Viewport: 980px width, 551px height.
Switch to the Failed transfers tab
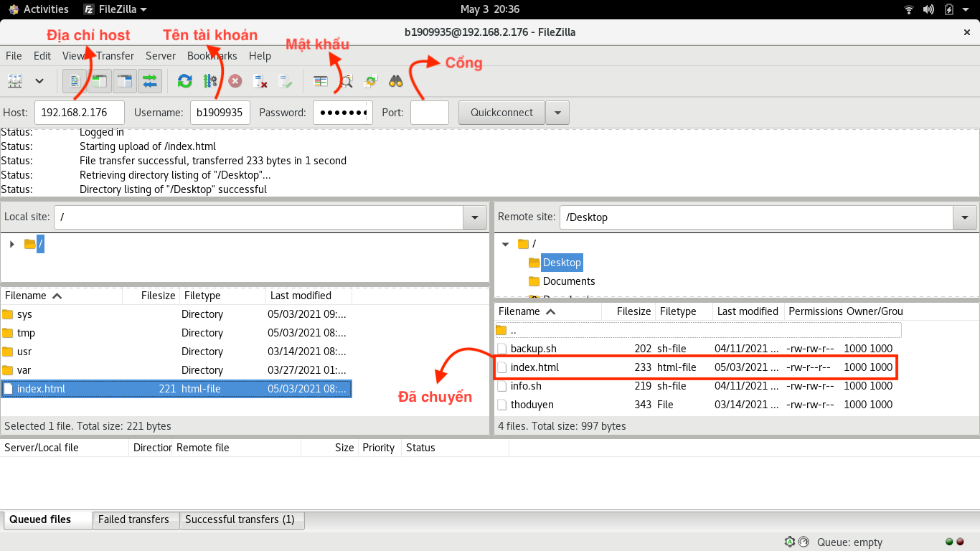pyautogui.click(x=136, y=519)
